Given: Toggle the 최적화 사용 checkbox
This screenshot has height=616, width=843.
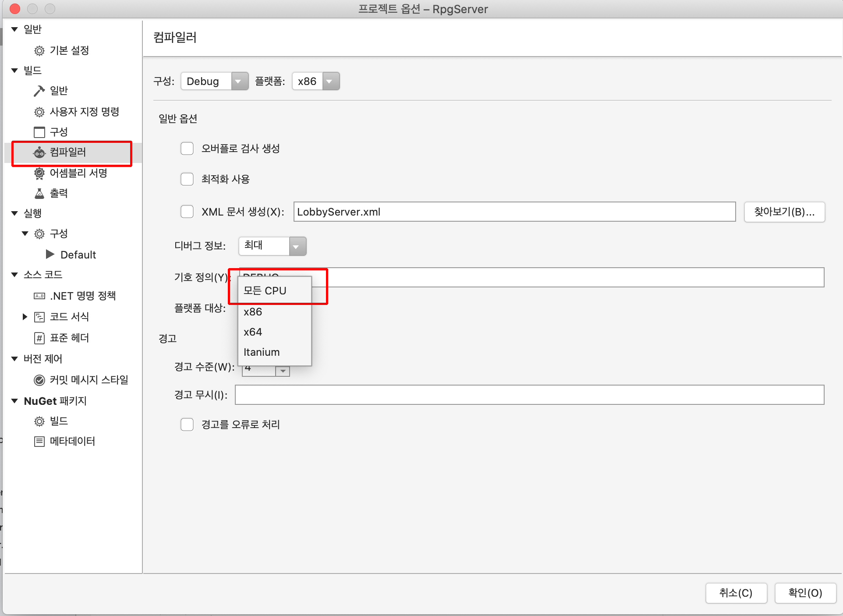Looking at the screenshot, I should [x=187, y=179].
